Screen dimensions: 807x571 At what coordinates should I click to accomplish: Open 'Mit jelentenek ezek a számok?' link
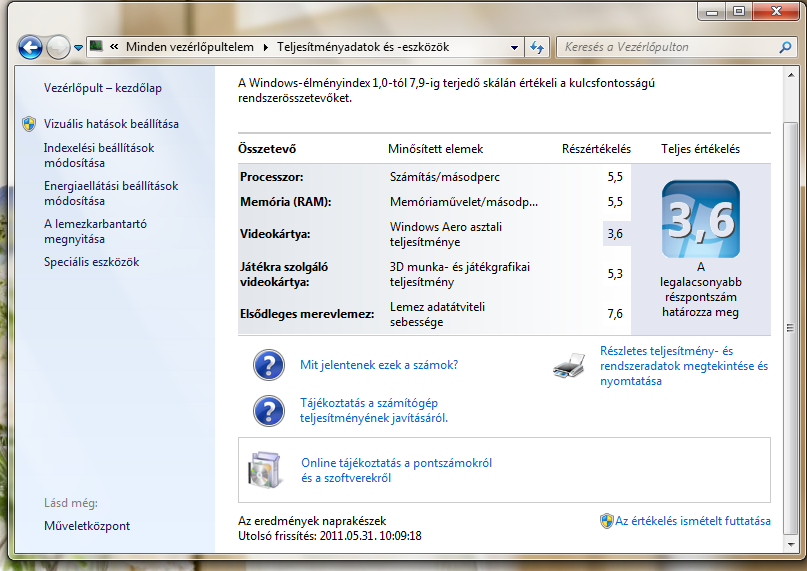click(x=379, y=365)
